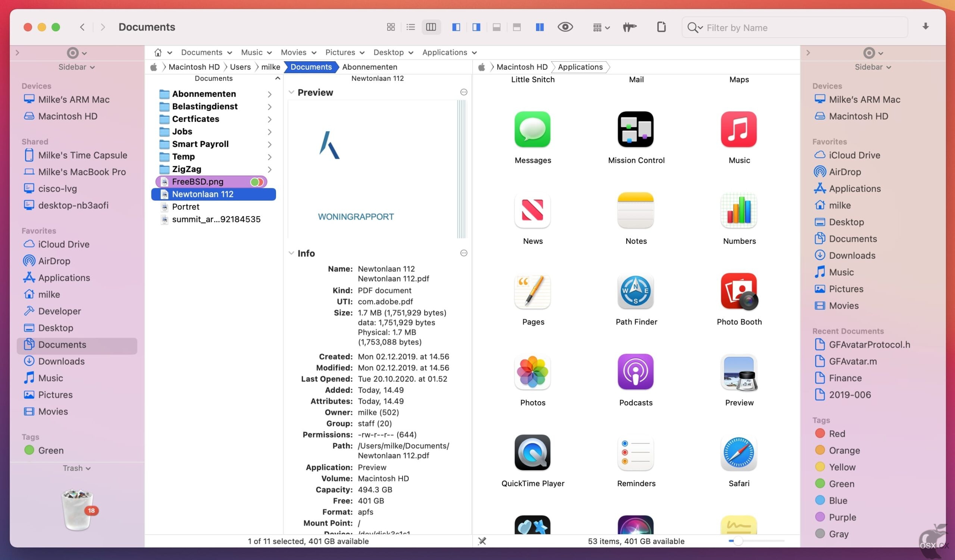This screenshot has width=955, height=560.
Task: Open the Pages app icon
Action: pyautogui.click(x=532, y=291)
